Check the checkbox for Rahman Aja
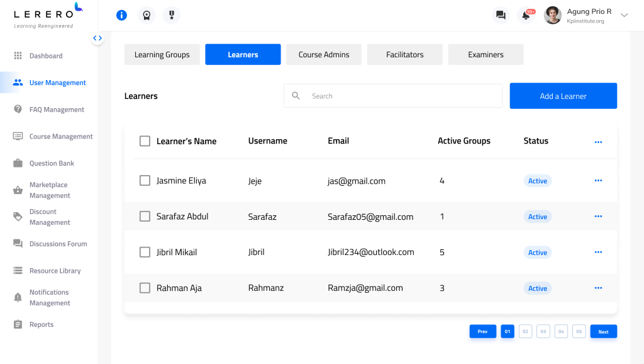The width and height of the screenshot is (644, 364). point(145,288)
